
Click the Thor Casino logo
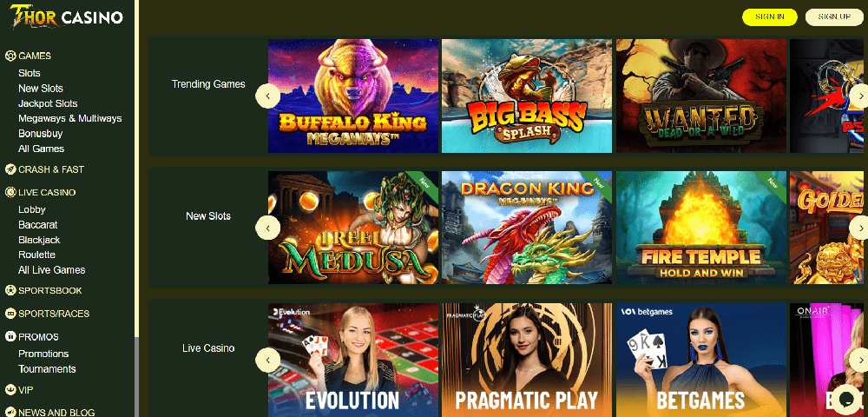[67, 17]
